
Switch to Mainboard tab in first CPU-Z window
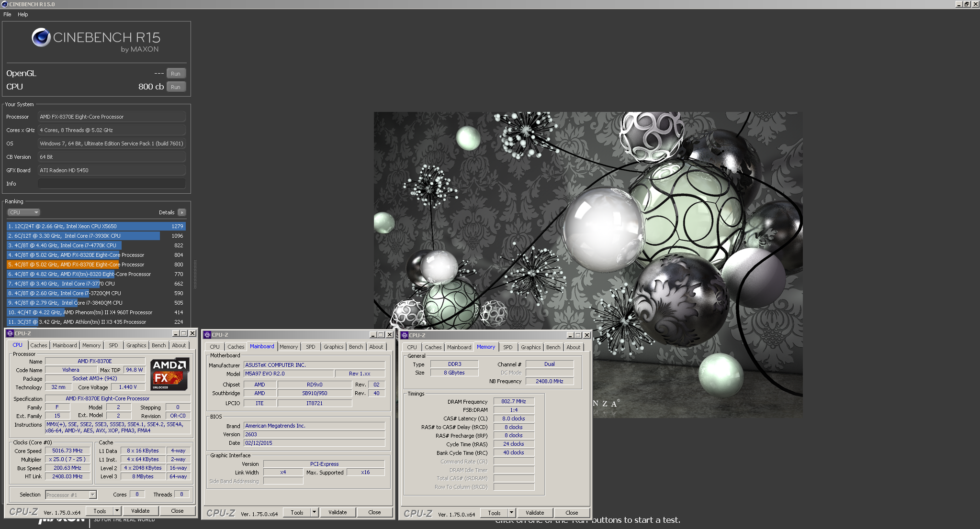tap(65, 345)
